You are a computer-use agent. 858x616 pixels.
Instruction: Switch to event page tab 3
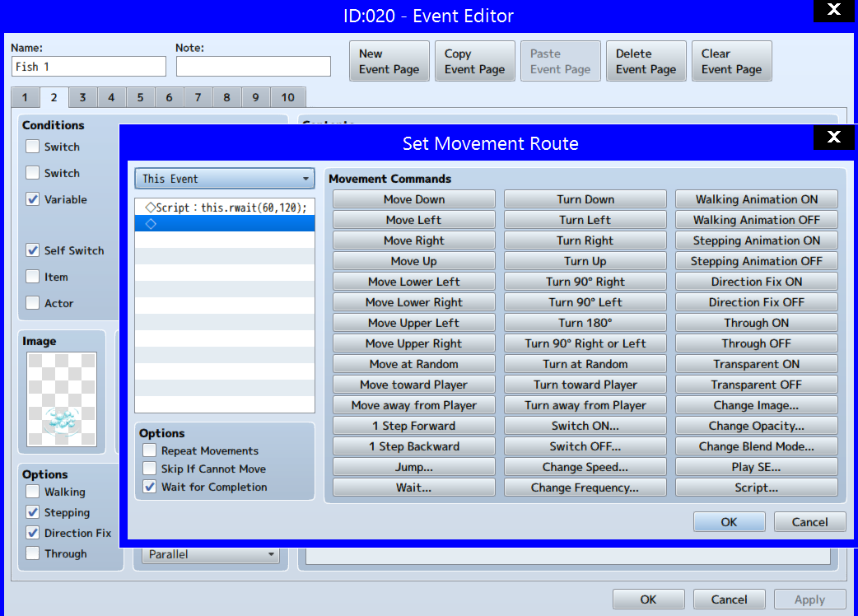pos(82,97)
